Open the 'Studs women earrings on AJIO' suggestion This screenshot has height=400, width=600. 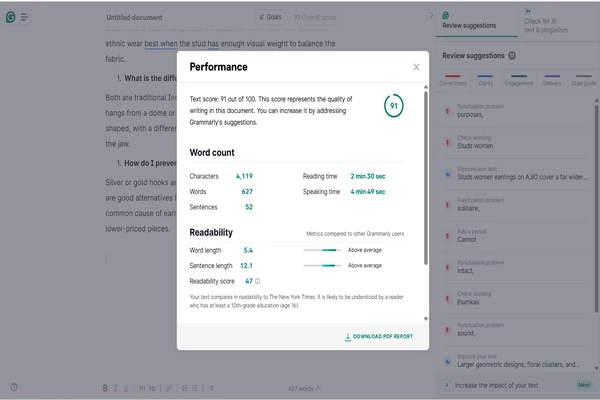tap(515, 173)
